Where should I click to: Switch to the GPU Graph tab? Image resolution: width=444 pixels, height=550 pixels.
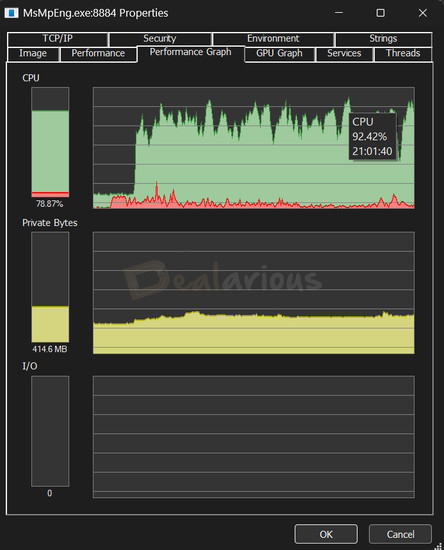tap(280, 54)
